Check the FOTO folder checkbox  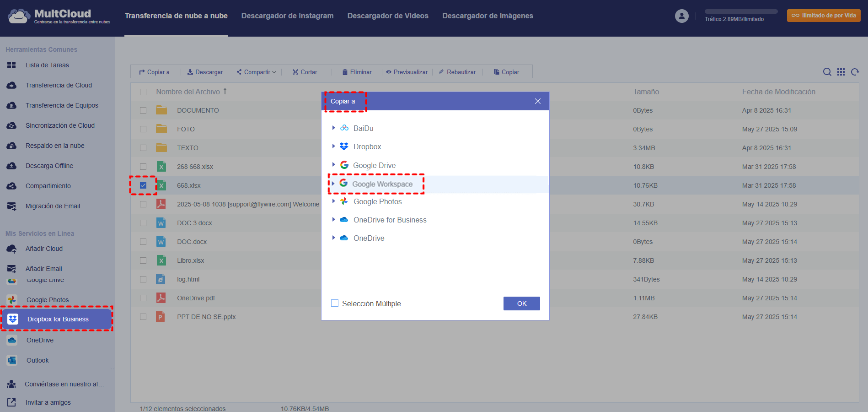tap(143, 129)
